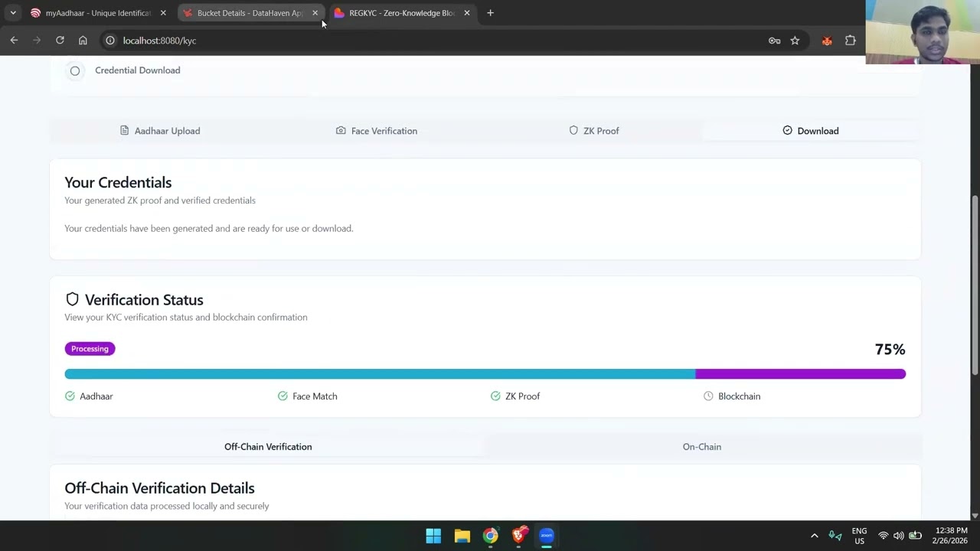
Task: Click the 75% progress value
Action: point(890,349)
